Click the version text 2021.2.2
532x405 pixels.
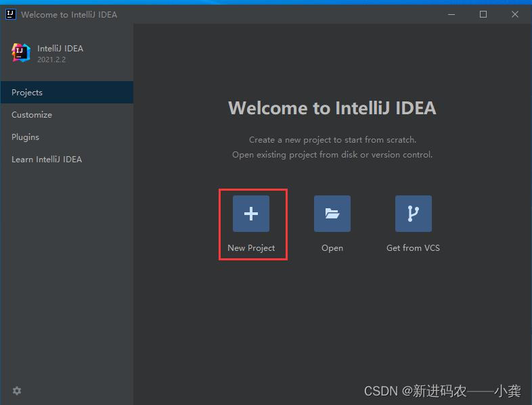pos(51,59)
